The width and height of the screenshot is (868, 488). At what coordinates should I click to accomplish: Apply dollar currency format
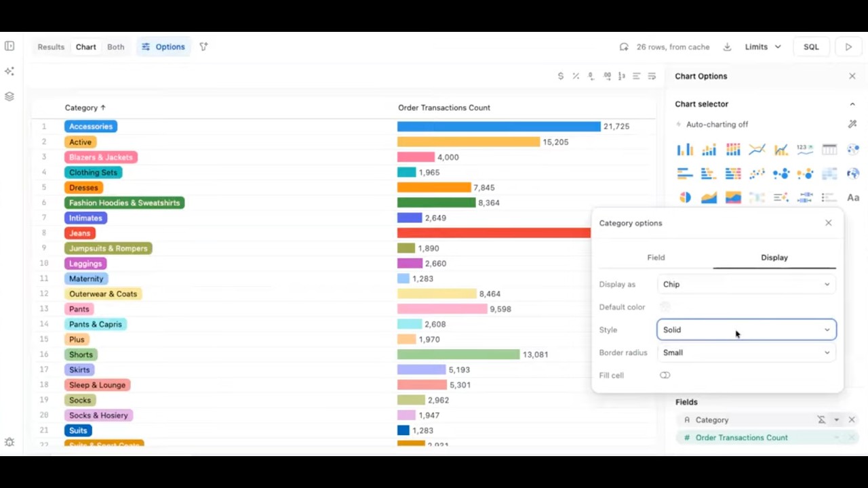point(560,76)
